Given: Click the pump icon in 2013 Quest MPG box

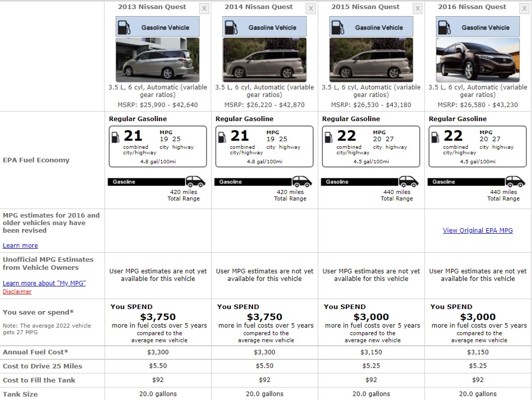Looking at the screenshot, I should (115, 137).
